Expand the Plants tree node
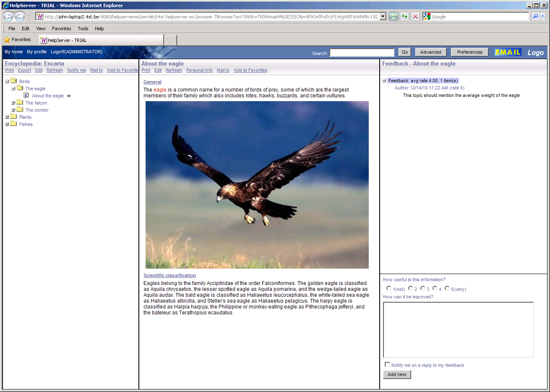The width and height of the screenshot is (550, 392). 7,117
